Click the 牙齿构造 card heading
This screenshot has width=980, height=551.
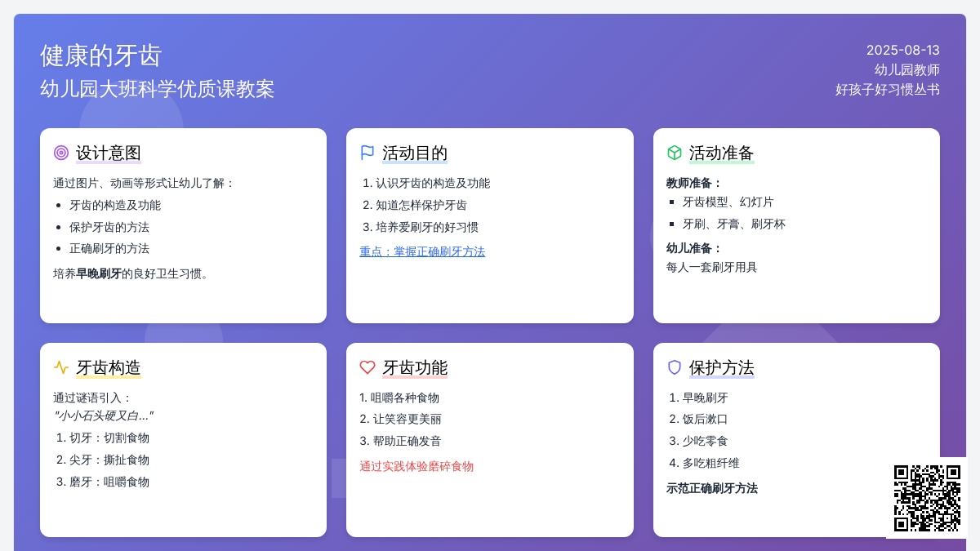(x=109, y=368)
